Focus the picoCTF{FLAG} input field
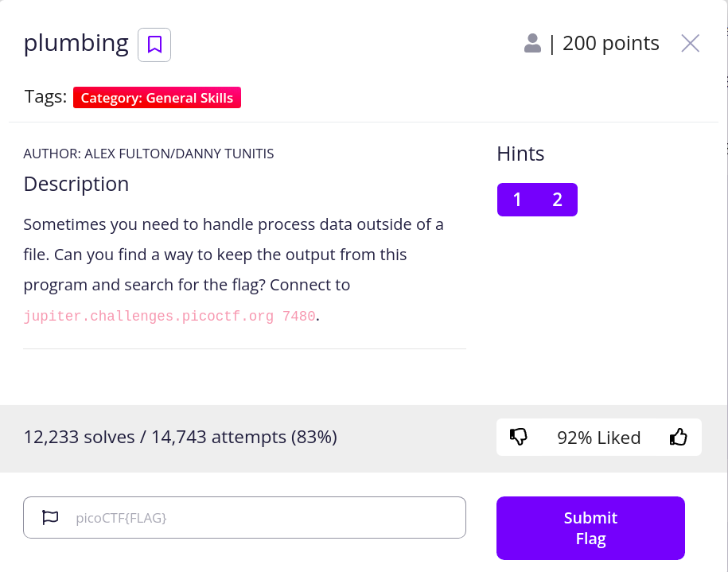728x572 pixels. click(263, 518)
